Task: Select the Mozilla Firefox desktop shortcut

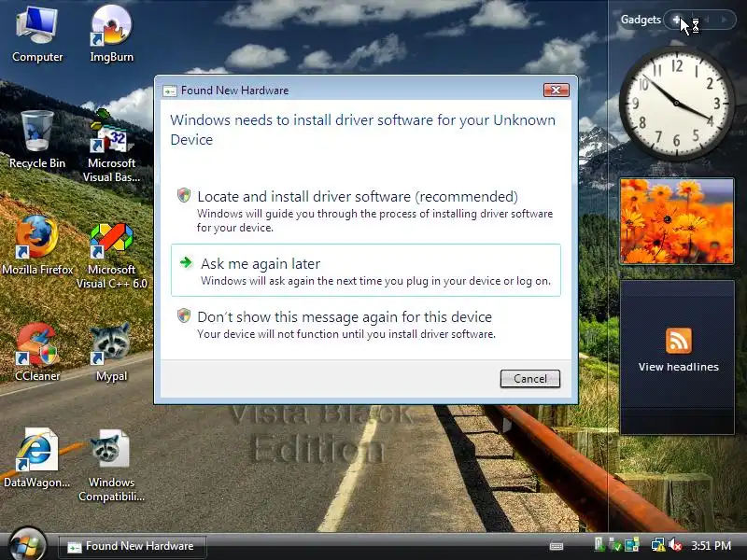Action: (x=37, y=245)
